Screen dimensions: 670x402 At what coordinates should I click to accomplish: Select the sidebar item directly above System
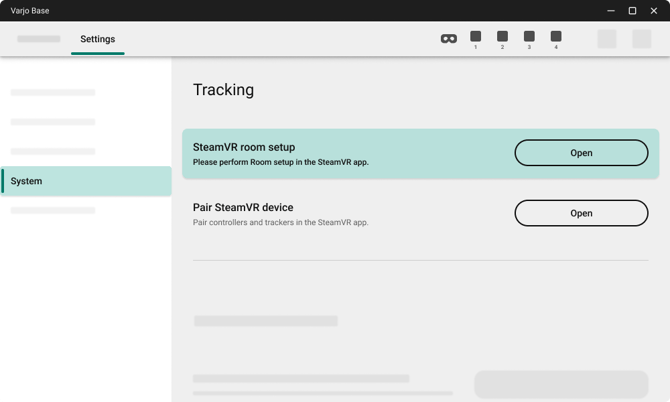tap(53, 152)
